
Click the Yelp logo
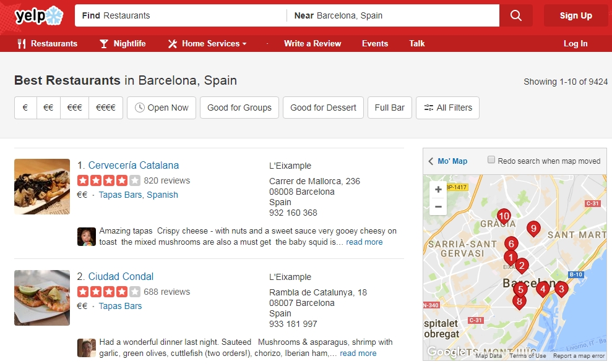click(x=38, y=16)
